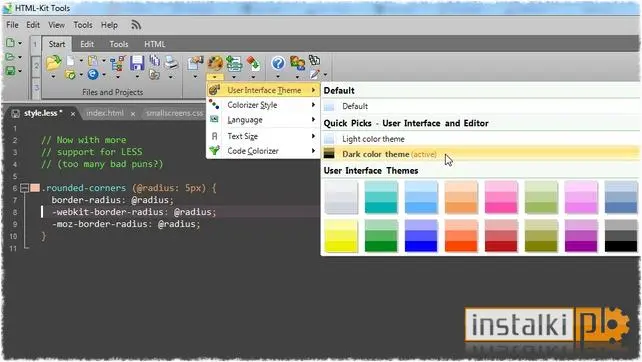642x362 pixels.
Task: Close the style.less document tab
Action: [x=72, y=114]
